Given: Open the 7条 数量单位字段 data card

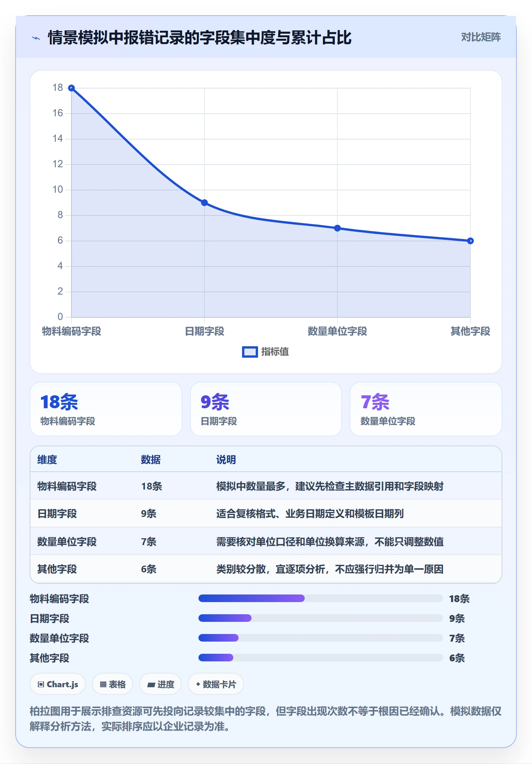Looking at the screenshot, I should [426, 409].
